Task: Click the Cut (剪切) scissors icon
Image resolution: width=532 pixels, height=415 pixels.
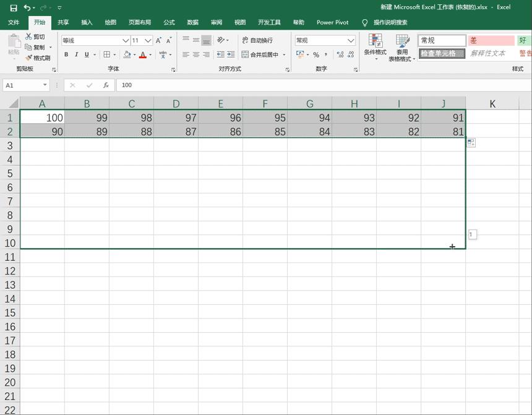Action: click(28, 36)
